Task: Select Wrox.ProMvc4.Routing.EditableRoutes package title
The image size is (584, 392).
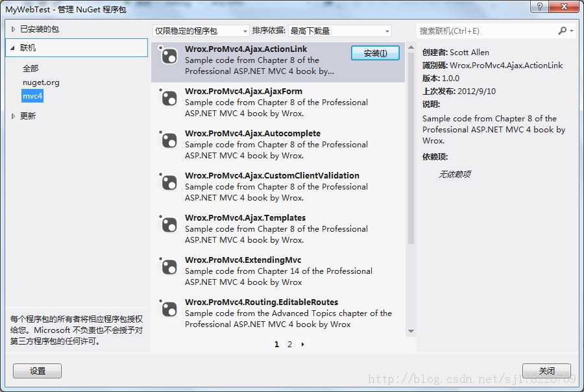Action: point(262,302)
